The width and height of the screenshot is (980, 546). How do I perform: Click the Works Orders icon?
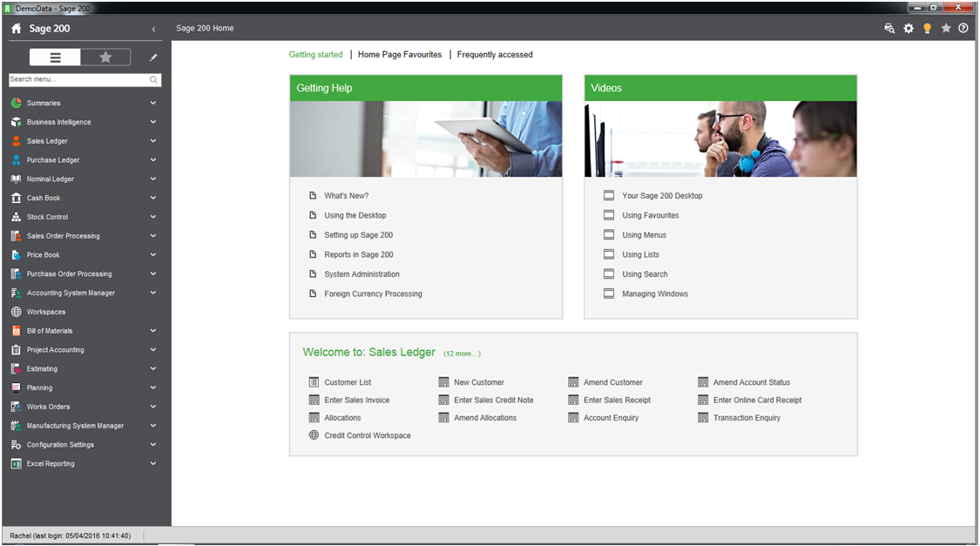17,407
